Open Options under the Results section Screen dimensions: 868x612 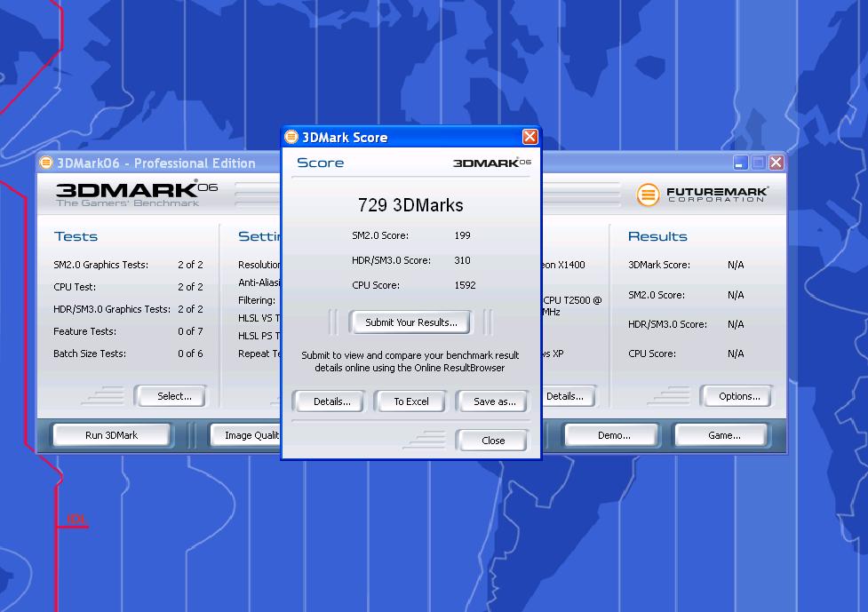point(739,396)
